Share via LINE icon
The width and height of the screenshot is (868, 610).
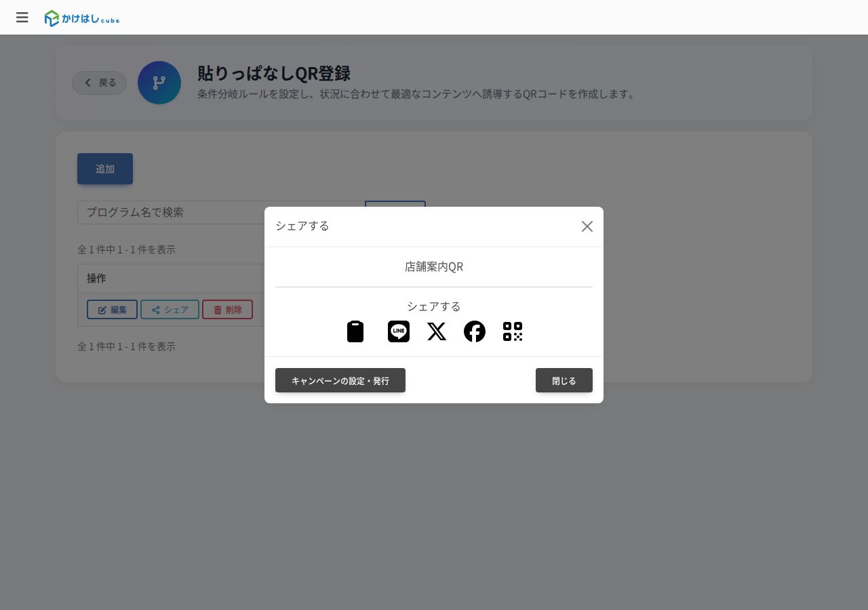point(399,331)
